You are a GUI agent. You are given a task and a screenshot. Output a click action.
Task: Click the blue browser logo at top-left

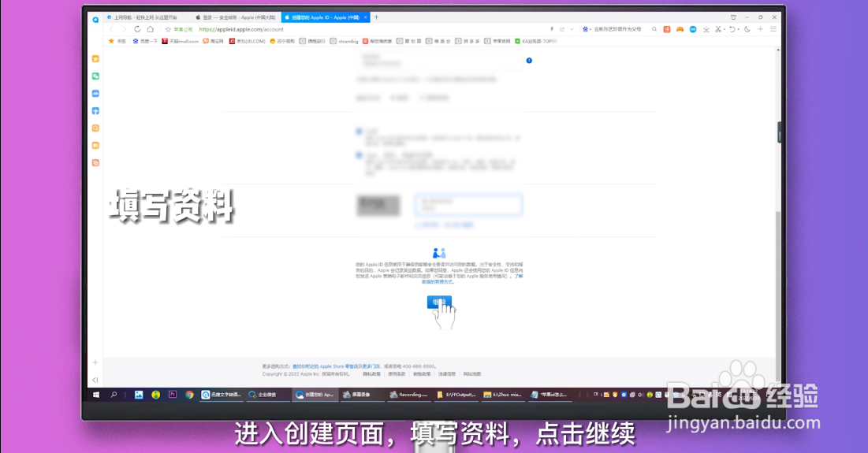click(x=95, y=20)
